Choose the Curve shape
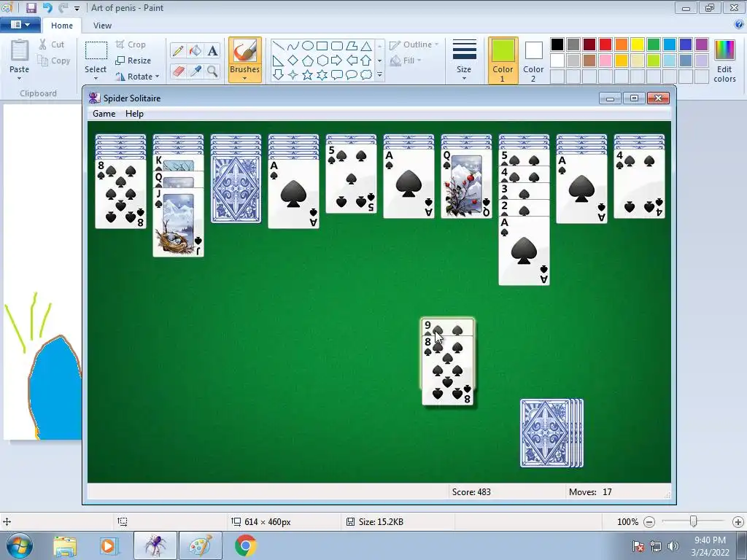Image resolution: width=747 pixels, height=560 pixels. (293, 46)
